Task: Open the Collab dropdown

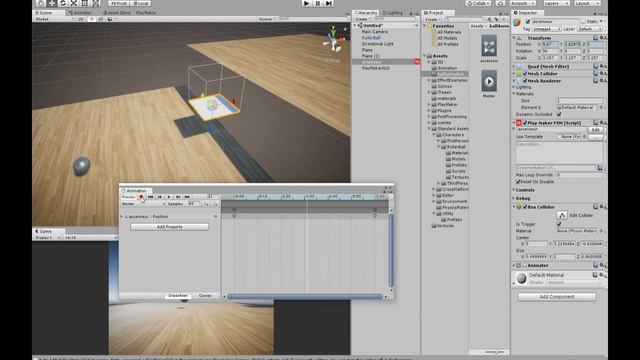Action: click(x=478, y=3)
